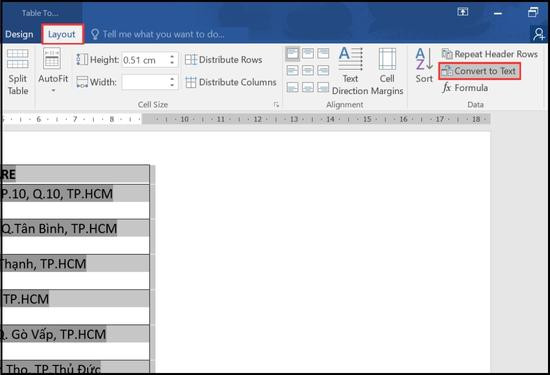Click the Width column-width icon
This screenshot has height=375, width=550.
click(82, 82)
